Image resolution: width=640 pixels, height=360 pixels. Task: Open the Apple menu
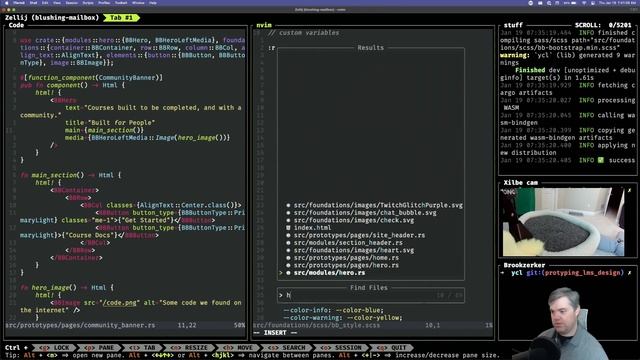pyautogui.click(x=7, y=2)
